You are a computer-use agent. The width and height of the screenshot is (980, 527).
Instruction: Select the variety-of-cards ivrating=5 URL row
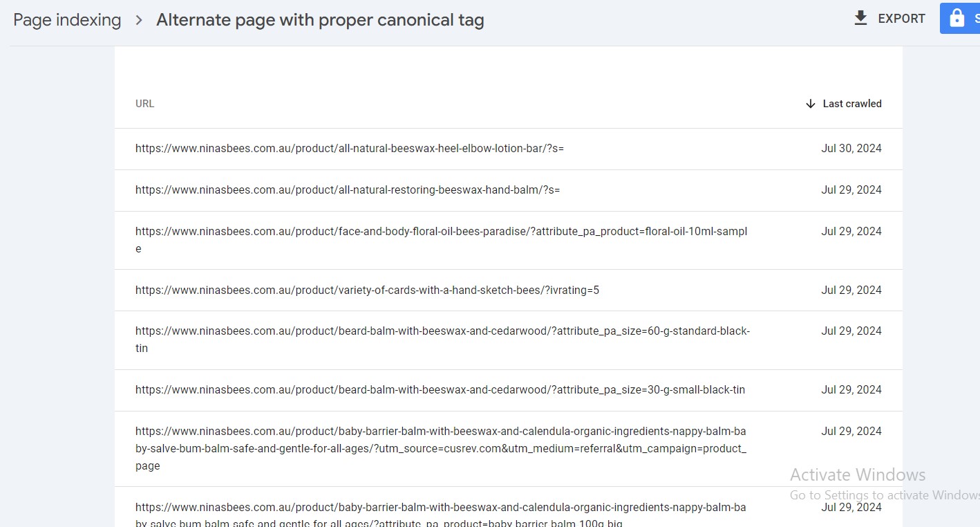(x=509, y=290)
